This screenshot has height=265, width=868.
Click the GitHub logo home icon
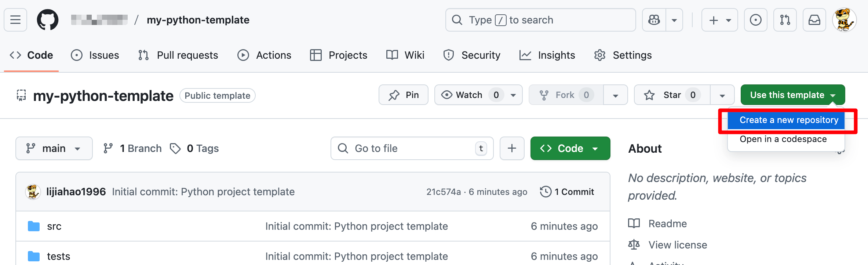coord(48,20)
